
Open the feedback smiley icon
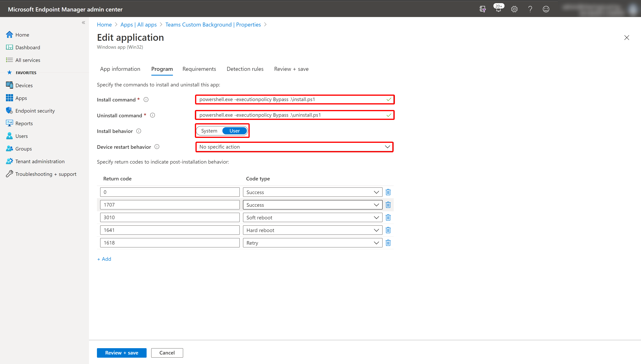[546, 9]
